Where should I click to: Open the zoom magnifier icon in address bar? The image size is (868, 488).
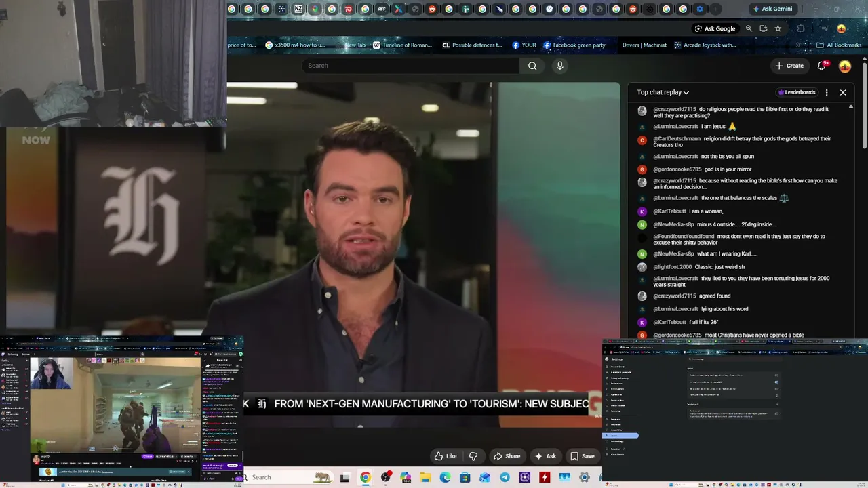[x=749, y=28]
